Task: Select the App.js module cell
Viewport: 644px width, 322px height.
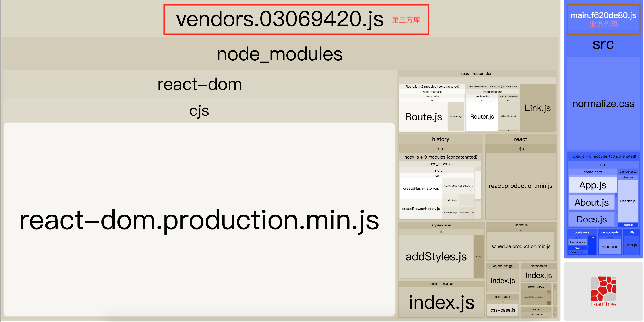Action: point(592,185)
